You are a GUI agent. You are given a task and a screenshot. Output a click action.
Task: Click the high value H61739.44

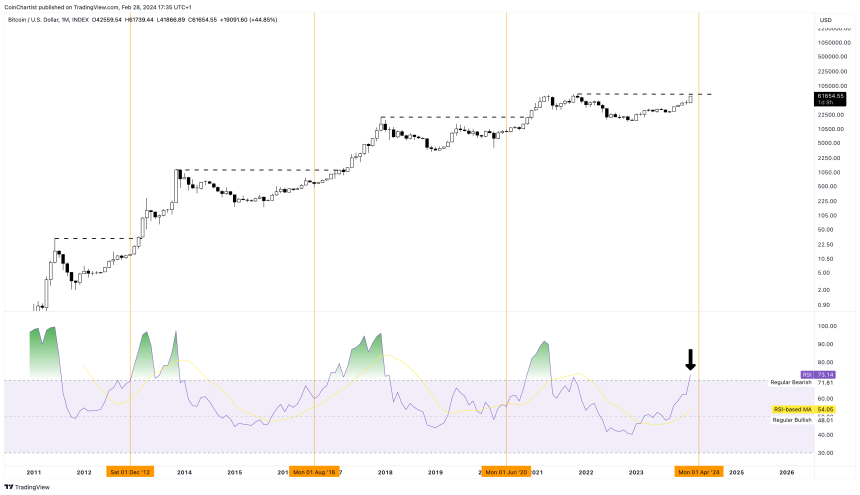pyautogui.click(x=139, y=20)
